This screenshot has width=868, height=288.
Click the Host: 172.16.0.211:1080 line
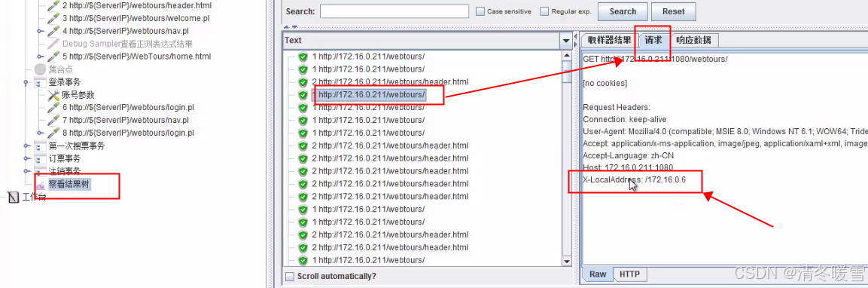point(628,167)
